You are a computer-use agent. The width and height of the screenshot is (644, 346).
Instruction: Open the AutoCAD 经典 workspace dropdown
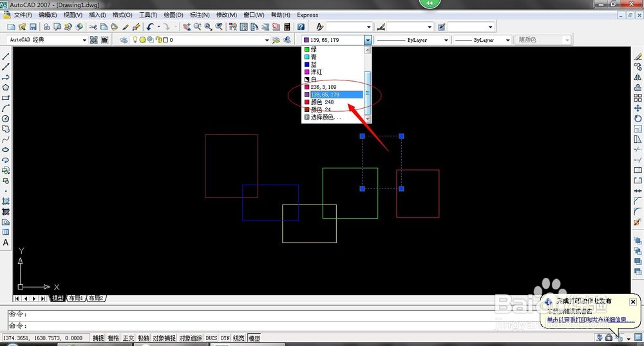click(84, 40)
